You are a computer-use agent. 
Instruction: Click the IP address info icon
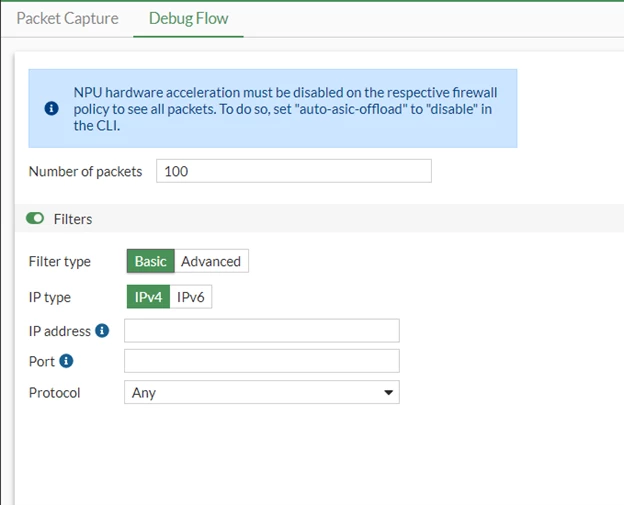tap(102, 331)
